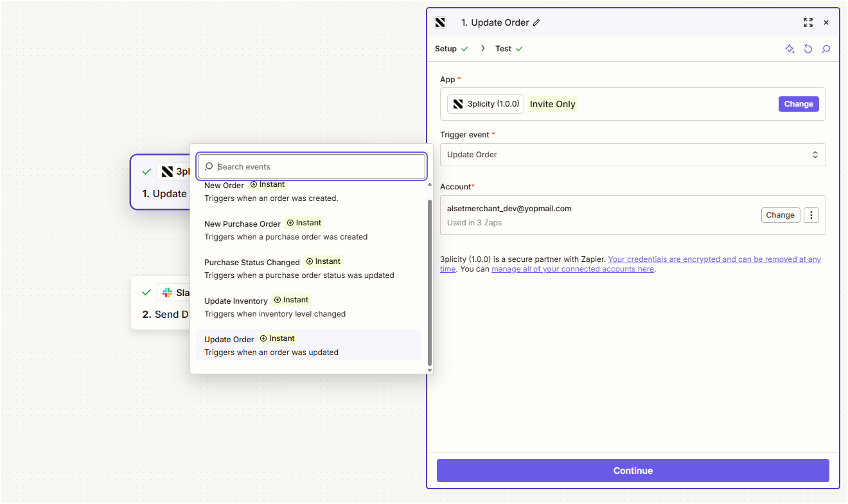848x504 pixels.
Task: Click the undo arrow icon
Action: [x=808, y=49]
